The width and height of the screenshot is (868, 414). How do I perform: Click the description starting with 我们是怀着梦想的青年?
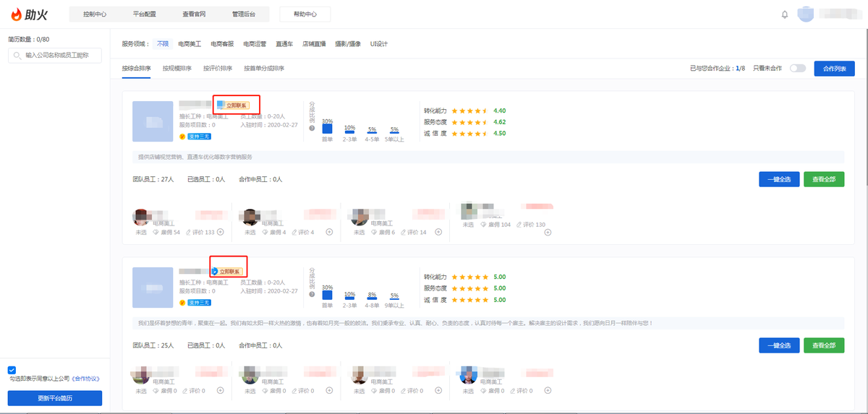tap(395, 323)
